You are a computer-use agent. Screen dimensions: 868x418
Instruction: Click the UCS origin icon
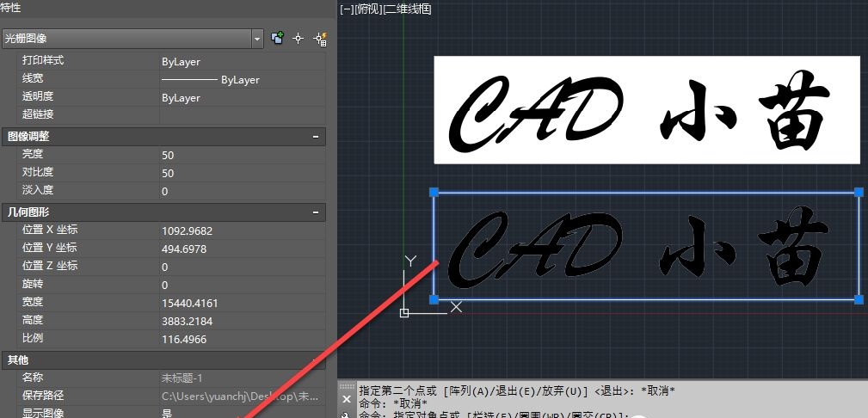click(x=404, y=312)
